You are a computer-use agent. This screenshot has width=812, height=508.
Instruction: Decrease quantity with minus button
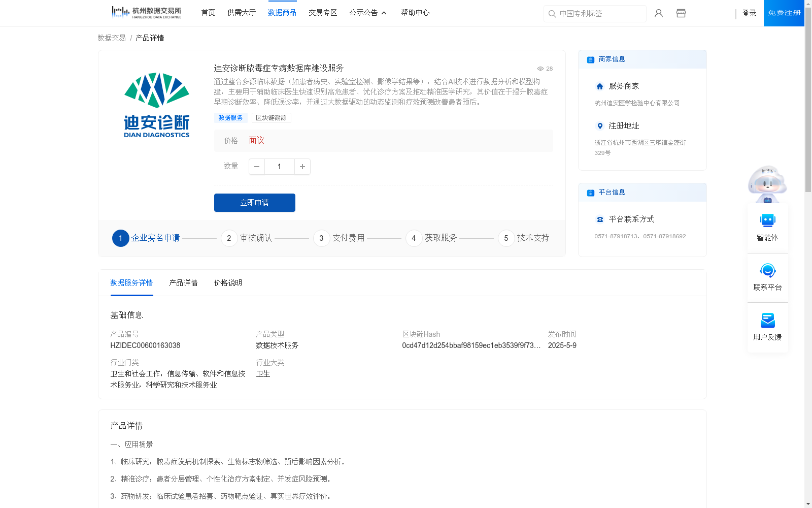click(257, 167)
